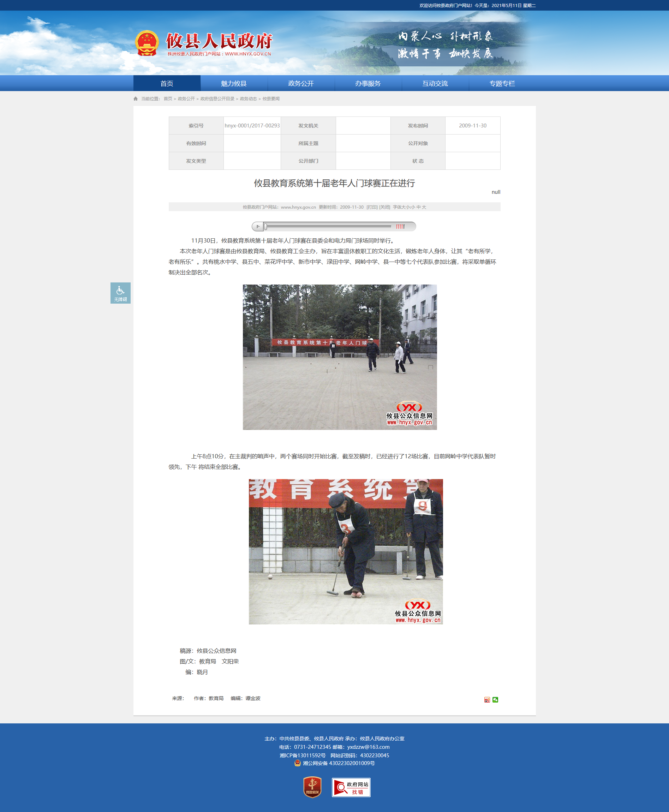
Task: Click the national emblem logo in header
Action: point(147,43)
